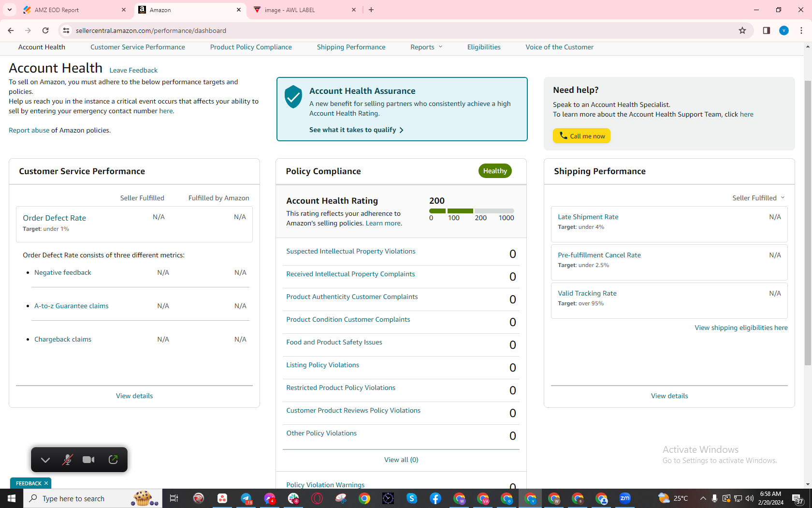This screenshot has width=812, height=508.
Task: Open Zoom from the taskbar
Action: (x=625, y=498)
